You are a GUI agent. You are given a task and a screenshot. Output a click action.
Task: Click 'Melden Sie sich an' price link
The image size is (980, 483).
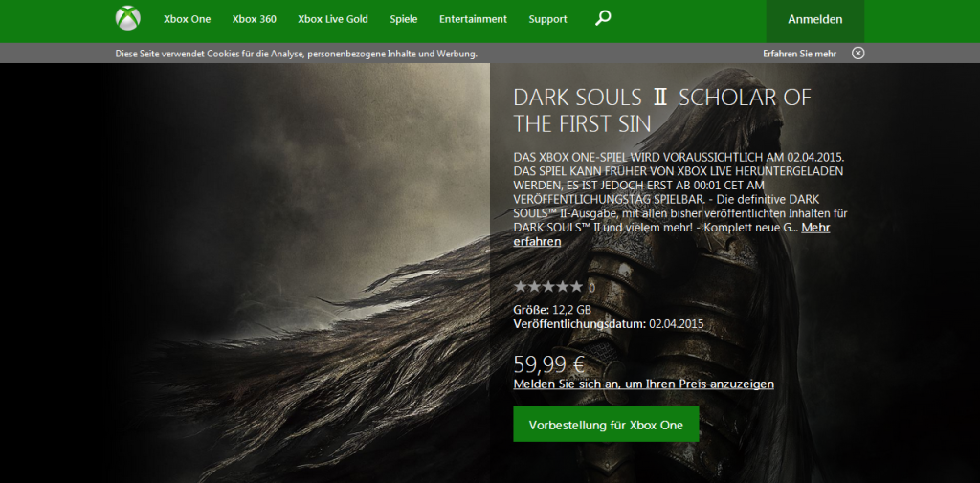643,384
